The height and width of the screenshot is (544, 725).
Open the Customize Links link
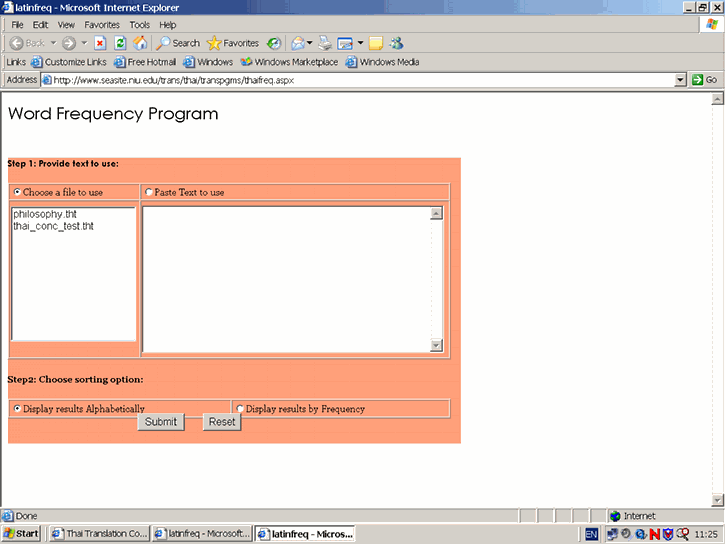[x=69, y=62]
